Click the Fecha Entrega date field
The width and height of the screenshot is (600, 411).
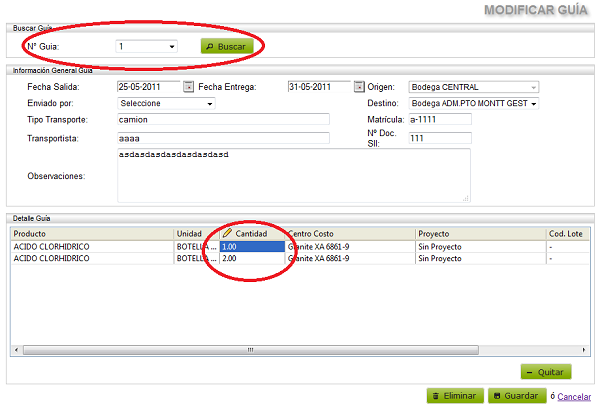(319, 87)
